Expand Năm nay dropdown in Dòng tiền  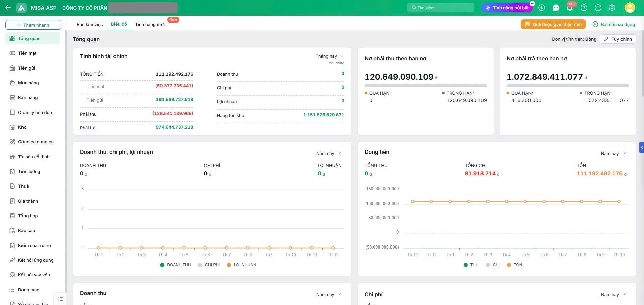613,153
